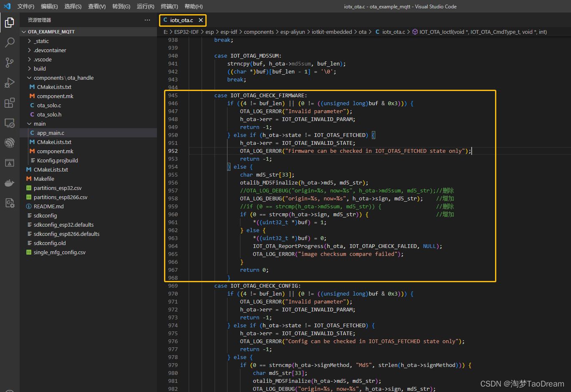Viewport: 571px width, 392px height.
Task: Open the Remote Explorer icon
Action: point(9,123)
